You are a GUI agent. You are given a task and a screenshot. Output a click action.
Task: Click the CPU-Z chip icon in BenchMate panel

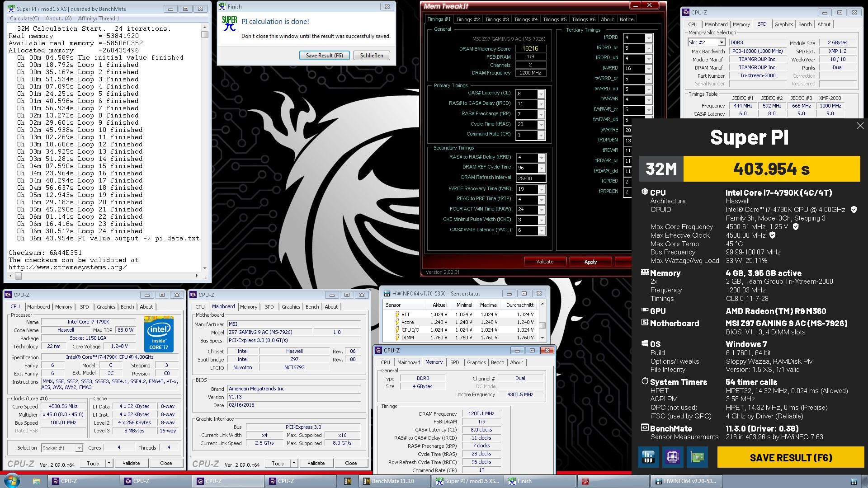coord(673,457)
